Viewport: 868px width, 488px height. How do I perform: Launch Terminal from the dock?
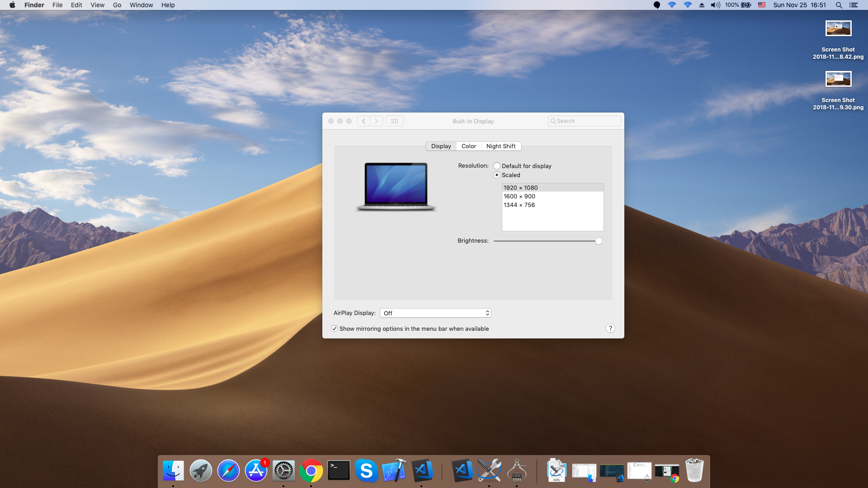coord(339,471)
